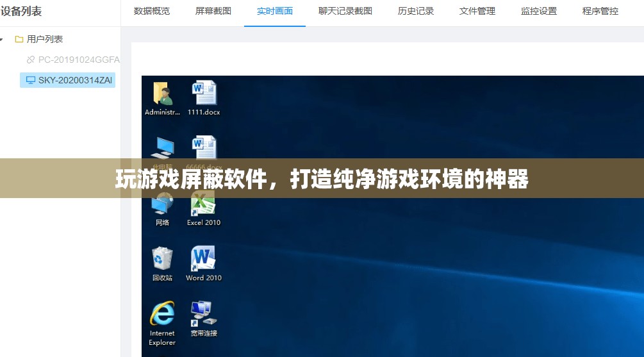Open 聊天记录截图 tab
Image resolution: width=644 pixels, height=357 pixels.
coord(345,11)
